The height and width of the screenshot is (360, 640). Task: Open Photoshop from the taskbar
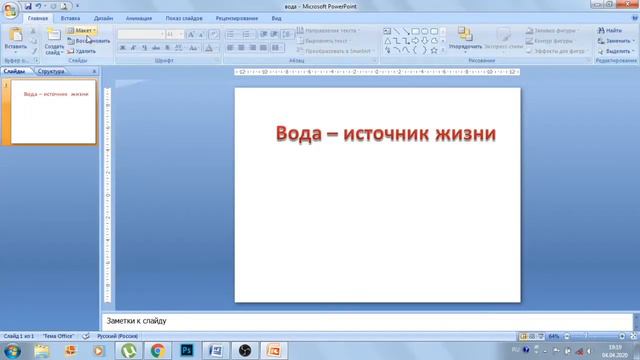coord(187,351)
